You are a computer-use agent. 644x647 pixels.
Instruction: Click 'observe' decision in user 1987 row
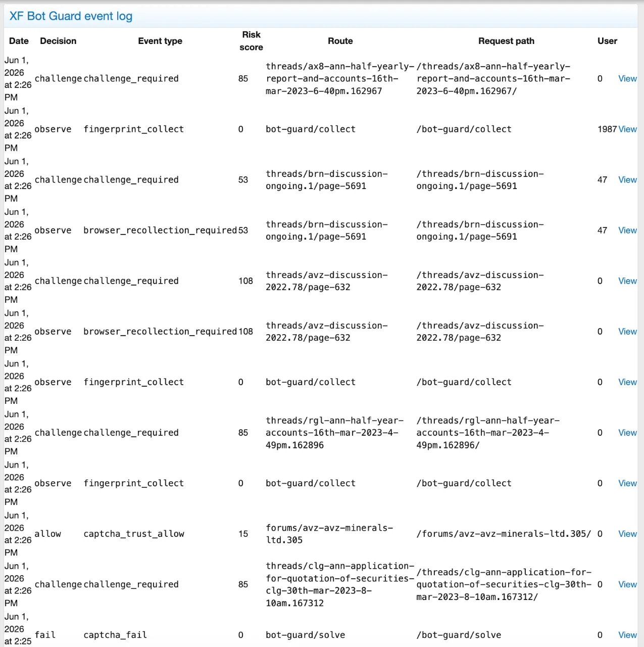coord(53,129)
